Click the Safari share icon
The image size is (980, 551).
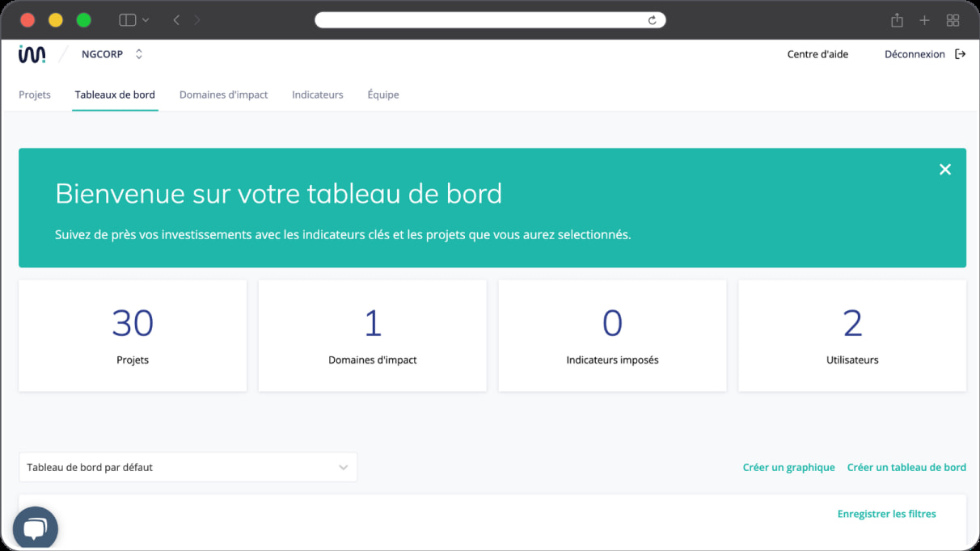(x=897, y=19)
